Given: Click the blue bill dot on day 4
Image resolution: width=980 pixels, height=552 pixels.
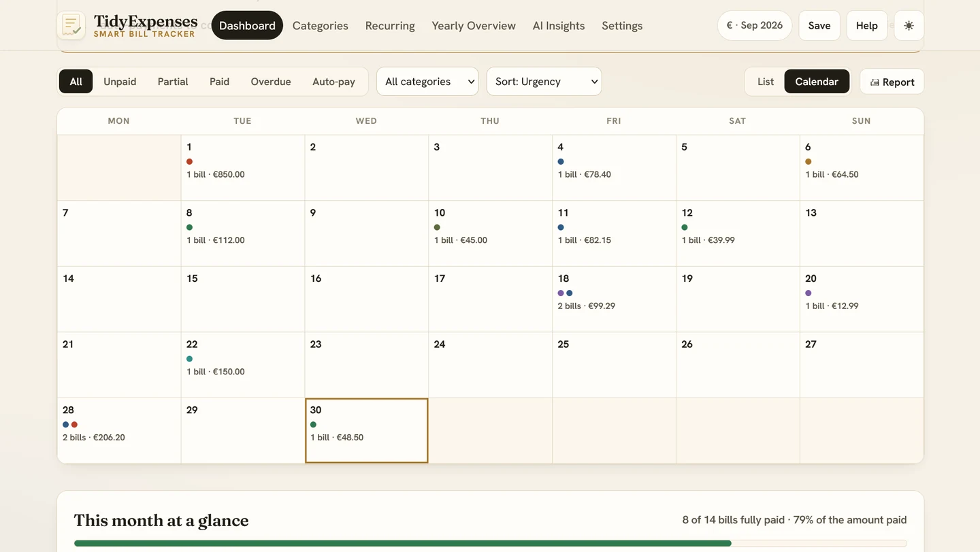Looking at the screenshot, I should coord(561,161).
